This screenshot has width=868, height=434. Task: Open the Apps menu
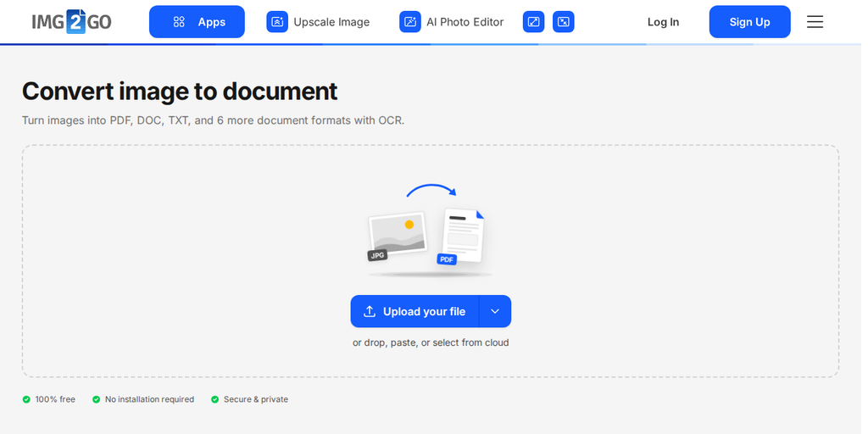click(198, 22)
